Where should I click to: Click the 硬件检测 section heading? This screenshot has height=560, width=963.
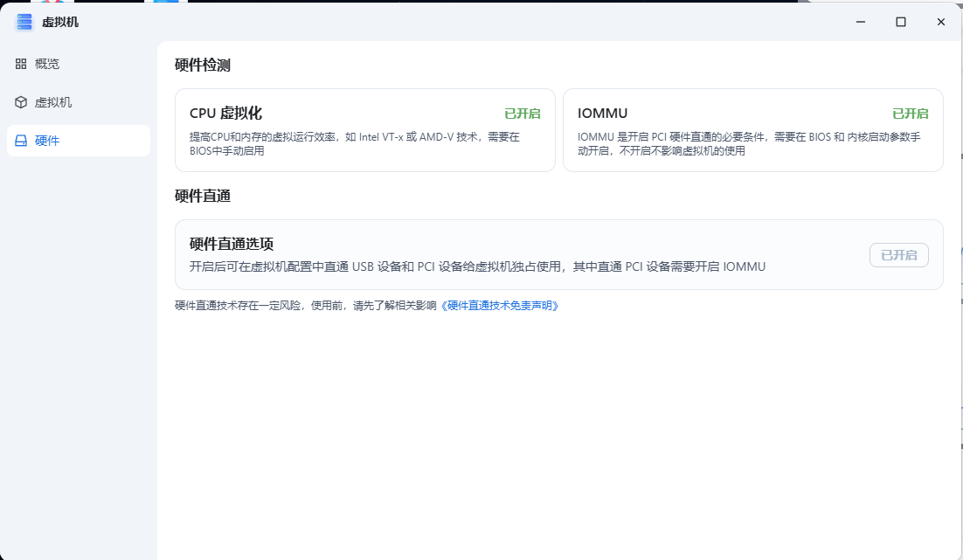[203, 65]
